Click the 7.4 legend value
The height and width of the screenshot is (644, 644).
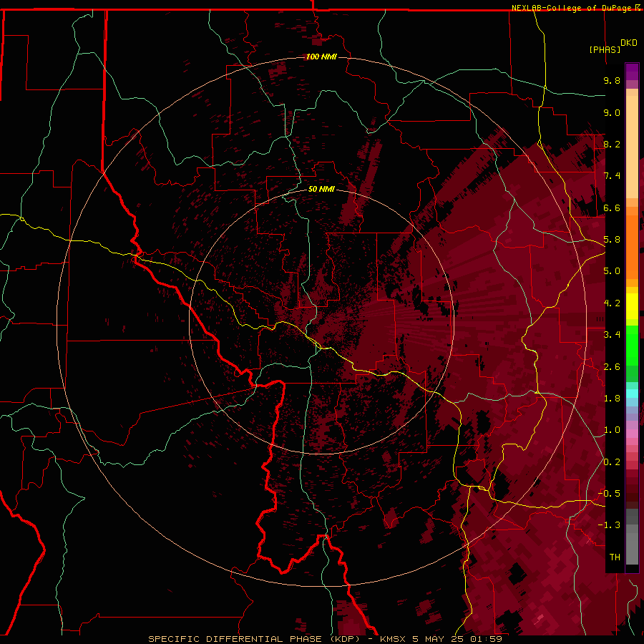612,176
